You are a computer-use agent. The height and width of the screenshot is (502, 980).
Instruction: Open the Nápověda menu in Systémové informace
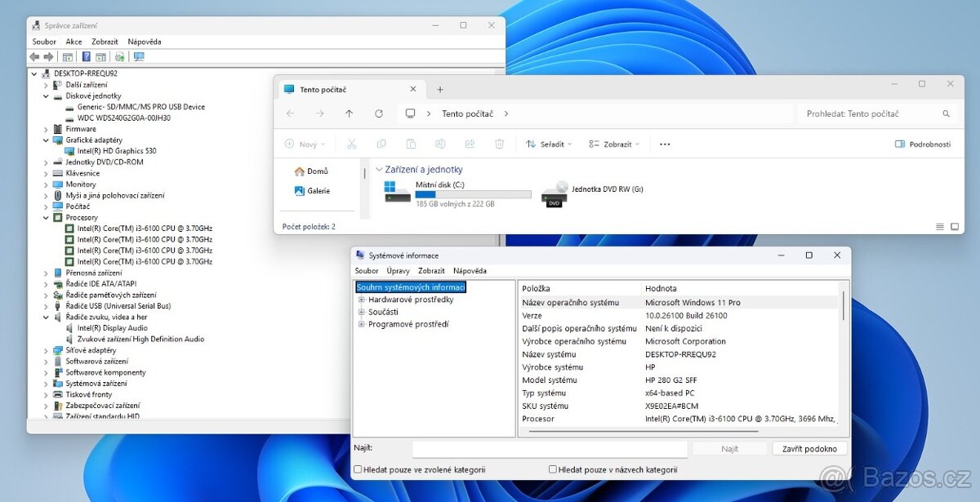coord(471,270)
